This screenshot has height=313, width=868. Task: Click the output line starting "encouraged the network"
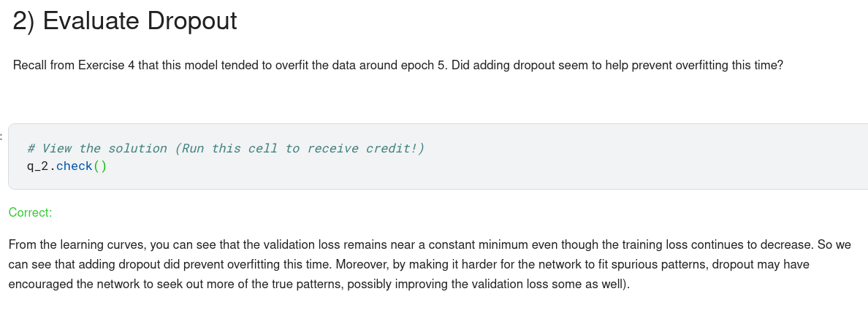(318, 284)
